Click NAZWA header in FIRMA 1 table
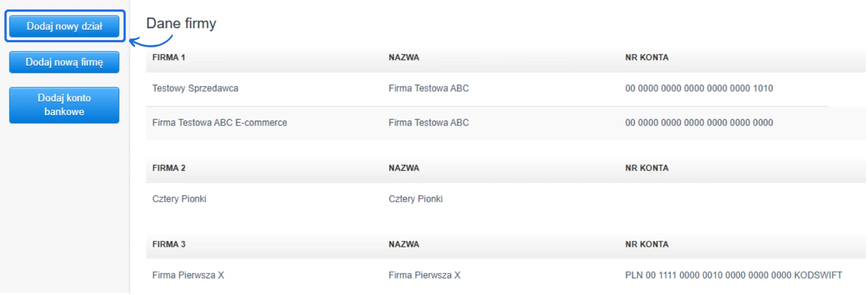This screenshot has height=295, width=868. [404, 57]
